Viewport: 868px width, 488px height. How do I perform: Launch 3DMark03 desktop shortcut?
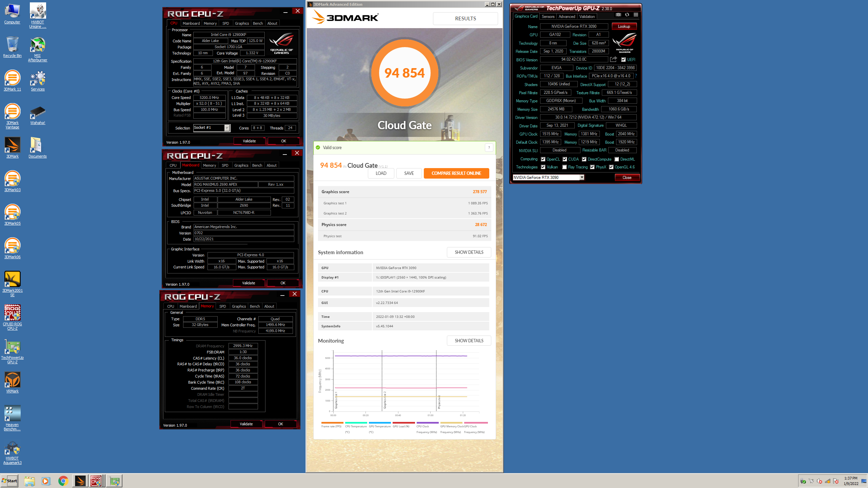tap(12, 181)
